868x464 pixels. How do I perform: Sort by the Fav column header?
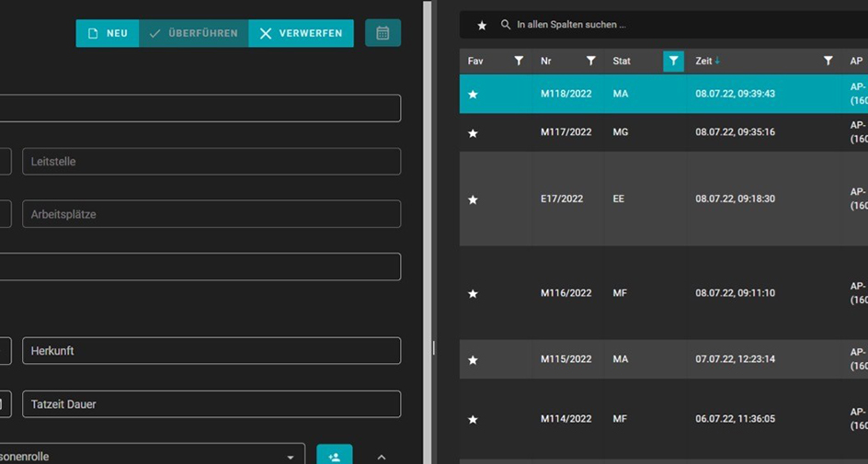tap(475, 61)
